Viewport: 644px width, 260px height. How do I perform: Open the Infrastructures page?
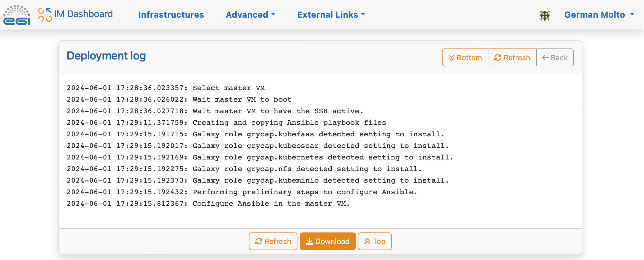[171, 15]
